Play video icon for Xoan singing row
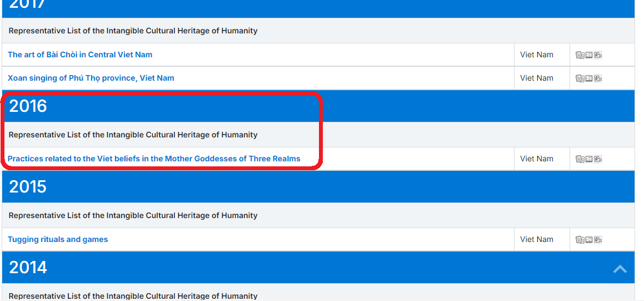This screenshot has height=301, width=644. click(598, 78)
